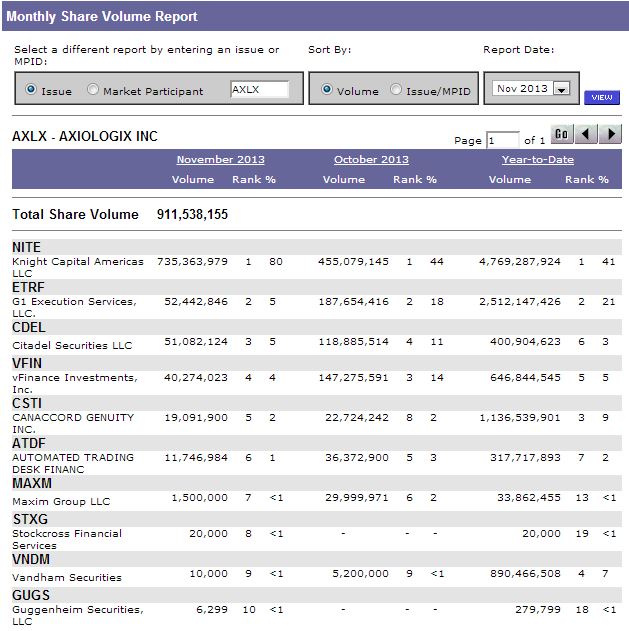The image size is (629, 631).
Task: Click November volume 11,746,984
Action: point(196,458)
